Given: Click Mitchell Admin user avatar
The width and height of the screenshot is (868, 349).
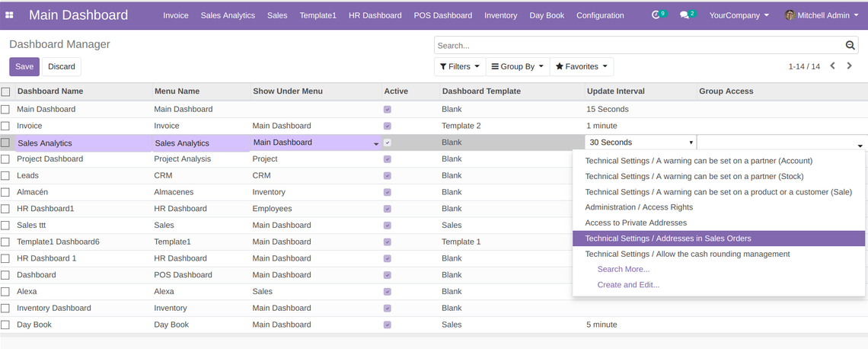Looking at the screenshot, I should coord(790,15).
